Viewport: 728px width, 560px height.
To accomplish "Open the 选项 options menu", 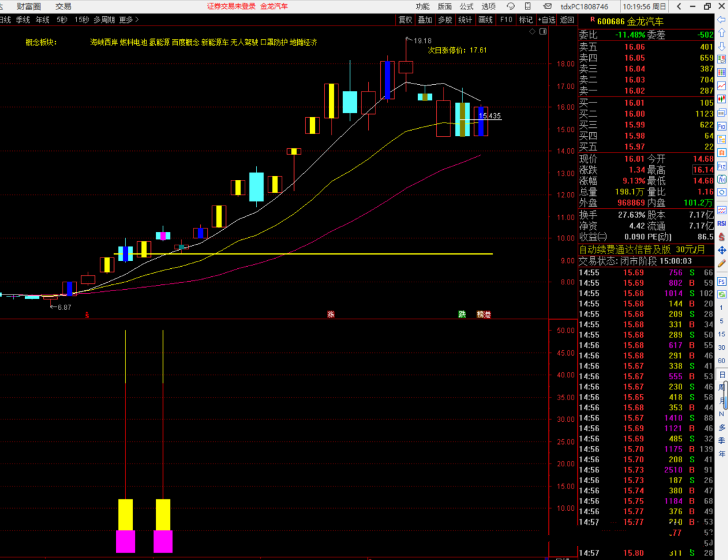I will 488,6.
